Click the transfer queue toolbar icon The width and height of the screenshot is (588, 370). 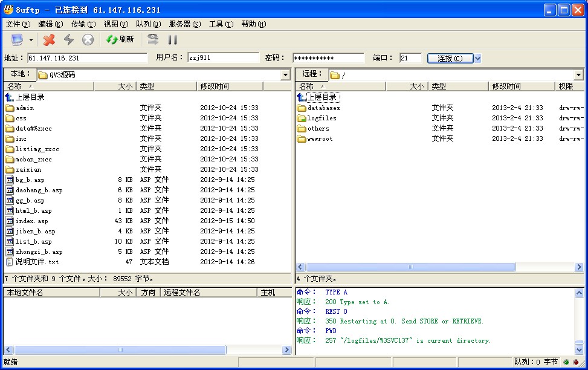tap(153, 39)
